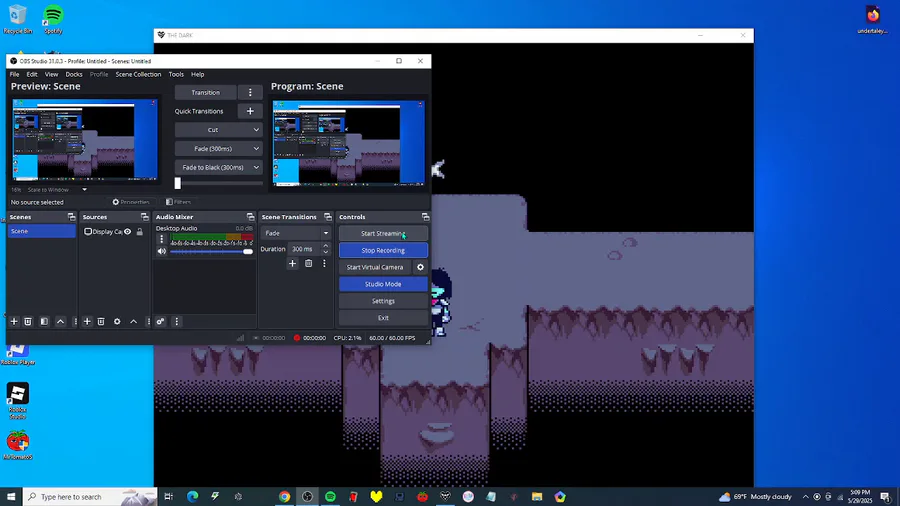Image resolution: width=900 pixels, height=506 pixels.
Task: Open the View menu
Action: point(51,74)
